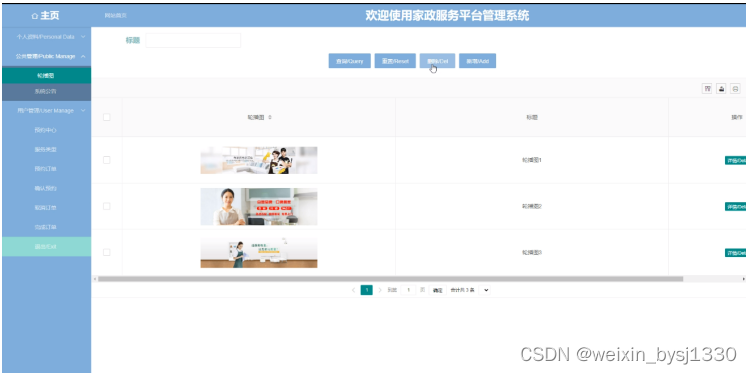Screen dimensions: 752x374
Task: Open 详情/Detail for row 轮播图1
Action: click(x=736, y=160)
